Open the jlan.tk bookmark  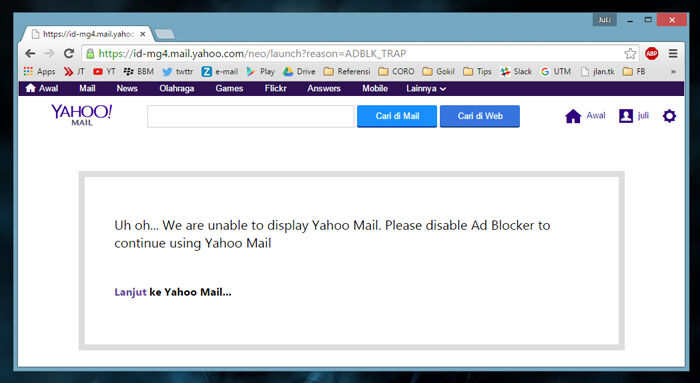(x=597, y=71)
